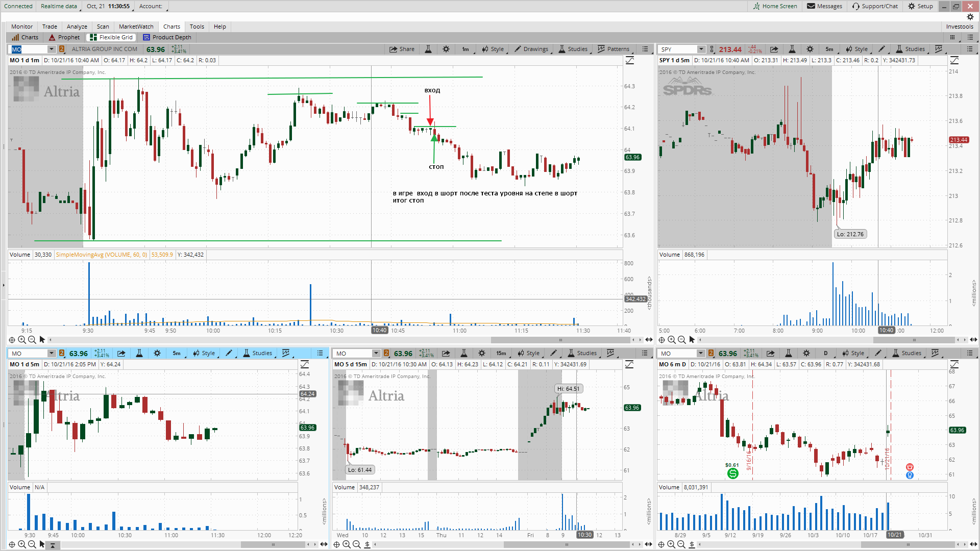
Task: Open Support/Chat
Action: pos(875,6)
